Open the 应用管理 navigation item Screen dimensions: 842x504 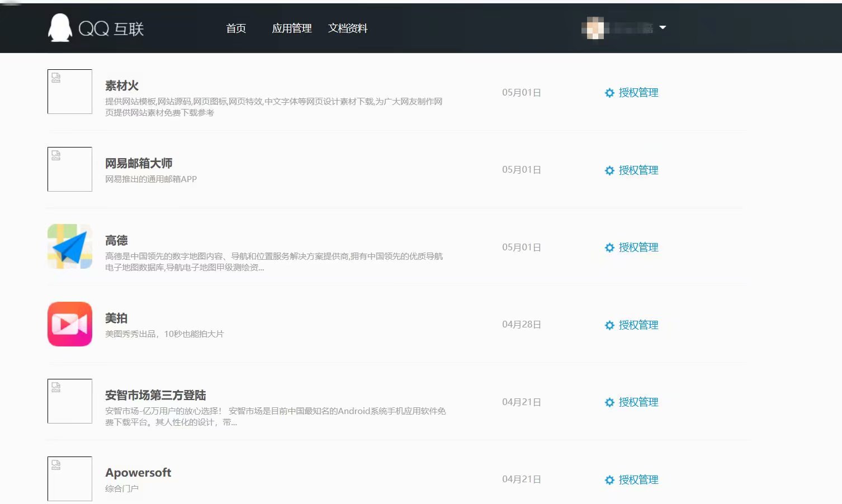pyautogui.click(x=292, y=28)
